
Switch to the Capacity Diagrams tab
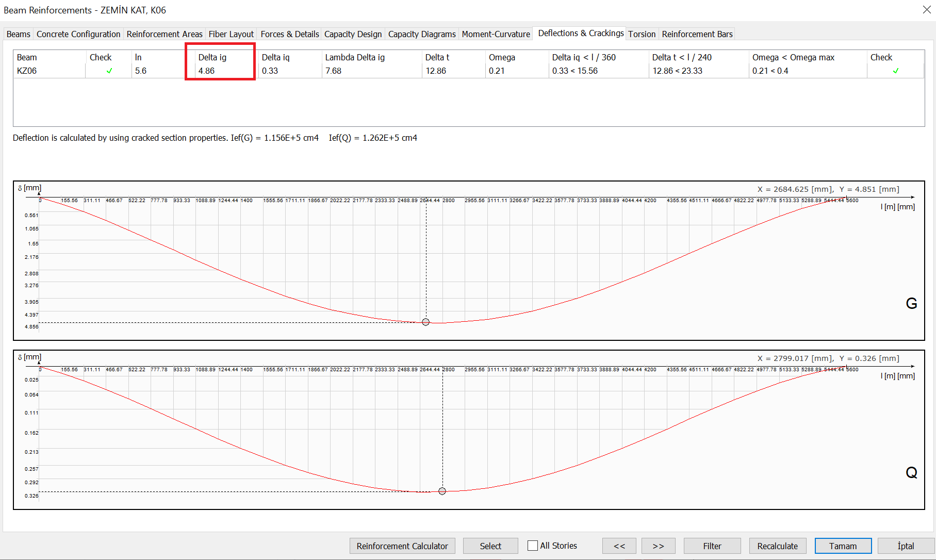click(421, 34)
